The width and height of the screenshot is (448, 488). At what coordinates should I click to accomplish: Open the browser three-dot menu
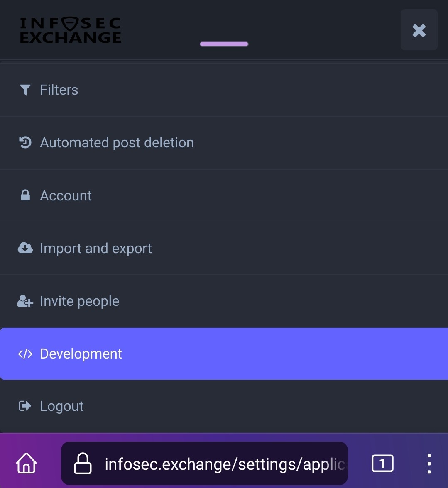[429, 464]
